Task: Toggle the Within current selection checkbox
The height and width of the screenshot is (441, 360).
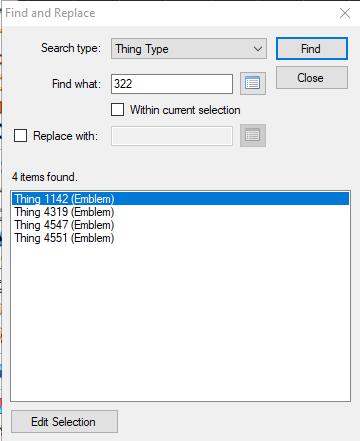Action: 117,110
